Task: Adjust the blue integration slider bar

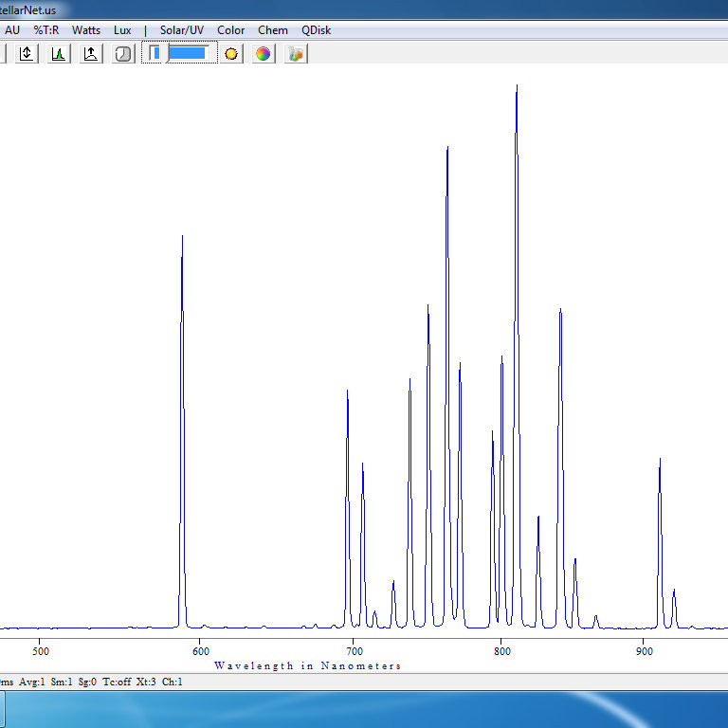Action: [x=187, y=53]
